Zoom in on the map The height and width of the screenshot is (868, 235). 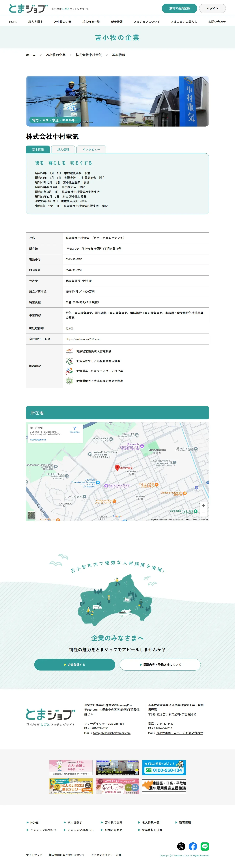click(x=203, y=505)
